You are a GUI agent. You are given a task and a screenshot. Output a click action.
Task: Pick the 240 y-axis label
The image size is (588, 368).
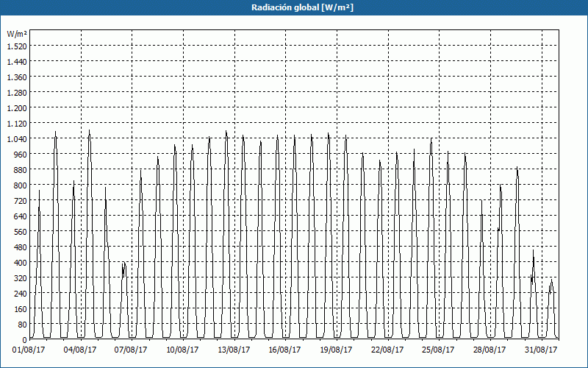(21, 294)
